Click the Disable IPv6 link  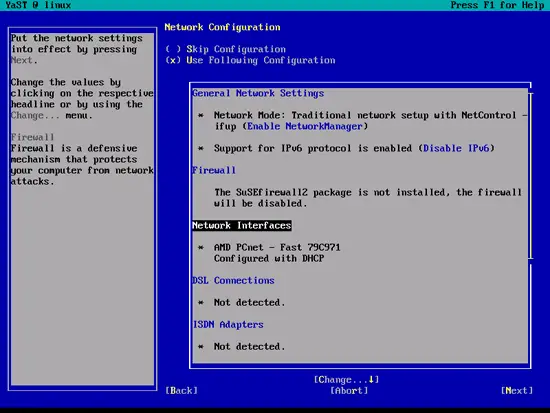(x=456, y=148)
